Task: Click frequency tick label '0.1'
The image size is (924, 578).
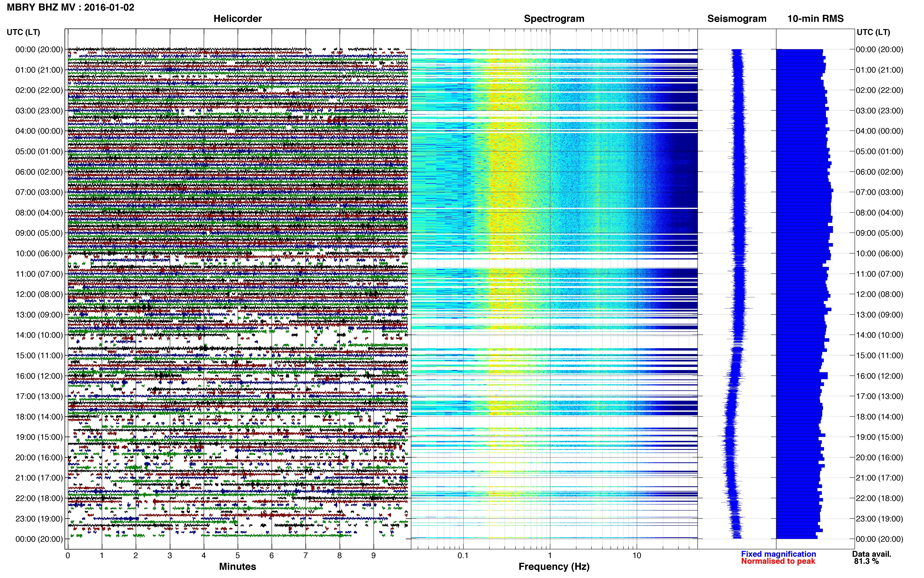Action: (463, 556)
